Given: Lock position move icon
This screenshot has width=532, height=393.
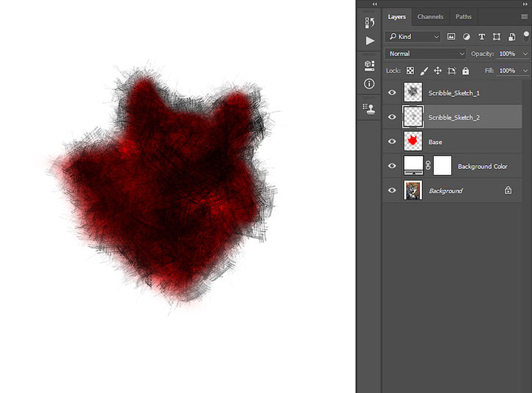Looking at the screenshot, I should point(437,71).
